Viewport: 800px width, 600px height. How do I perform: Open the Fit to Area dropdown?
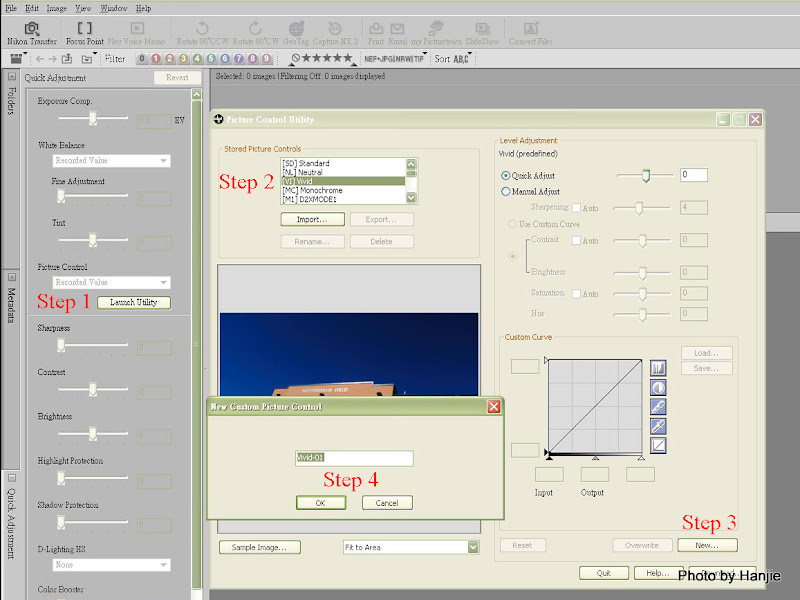[473, 547]
